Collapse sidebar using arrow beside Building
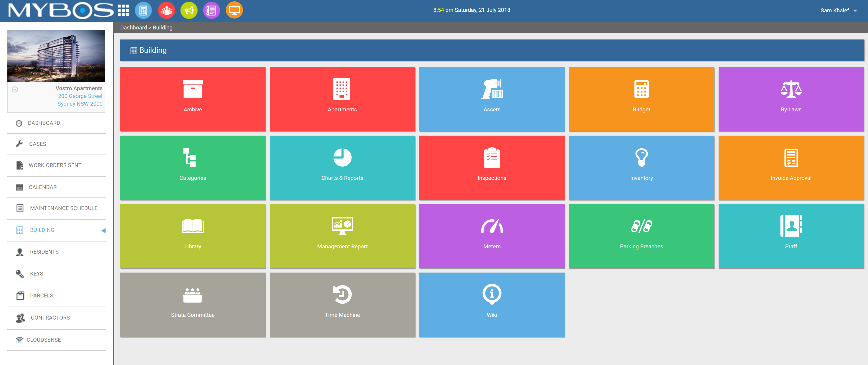Viewport: 868px width, 365px height. click(x=103, y=231)
